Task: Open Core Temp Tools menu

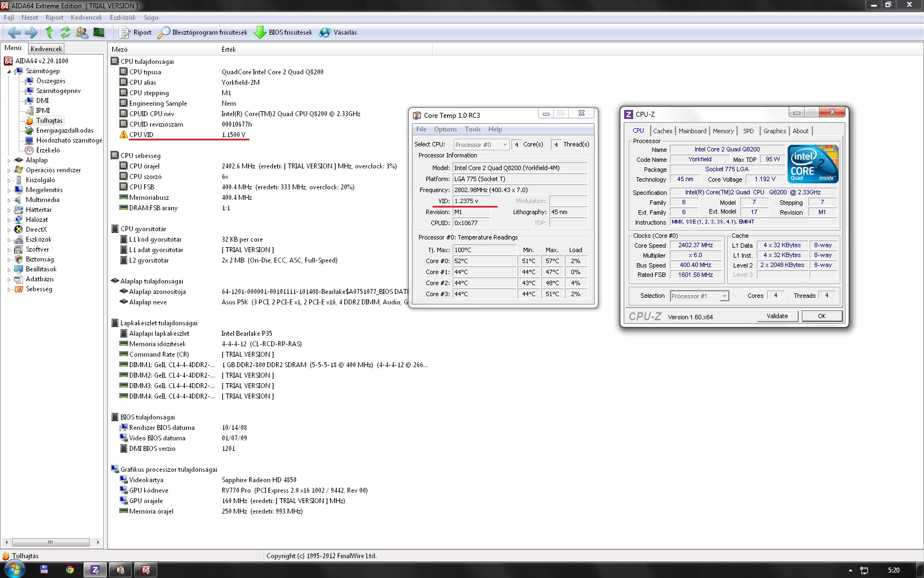Action: 472,129
